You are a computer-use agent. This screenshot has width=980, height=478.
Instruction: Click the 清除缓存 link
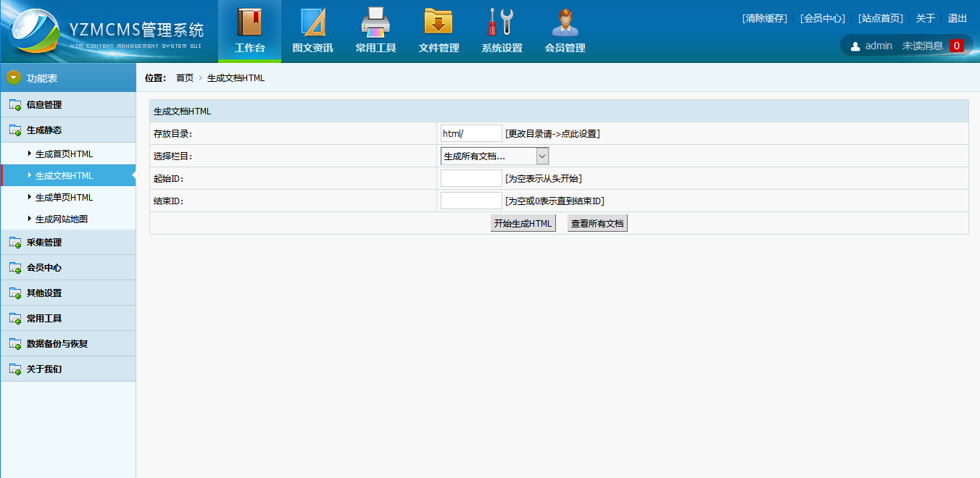[764, 18]
